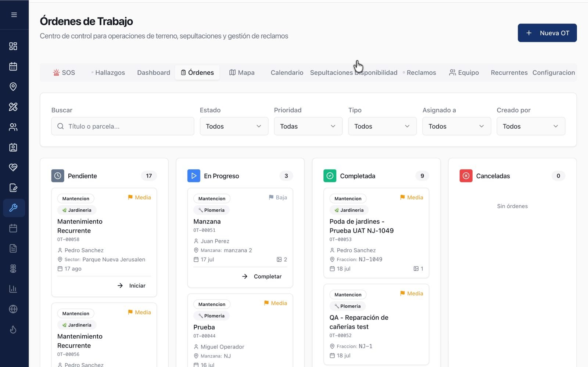Click the search magnifier icon in Buscar field
The width and height of the screenshot is (588, 367).
point(61,126)
